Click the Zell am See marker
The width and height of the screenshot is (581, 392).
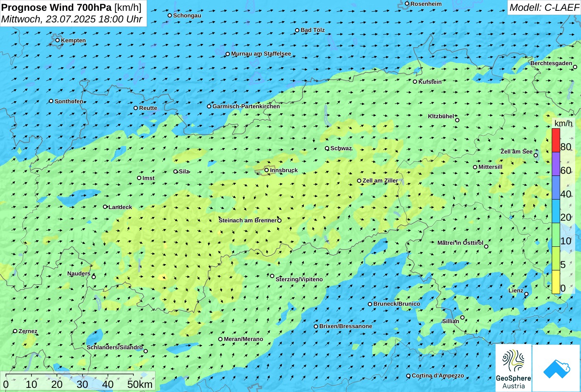coord(536,156)
